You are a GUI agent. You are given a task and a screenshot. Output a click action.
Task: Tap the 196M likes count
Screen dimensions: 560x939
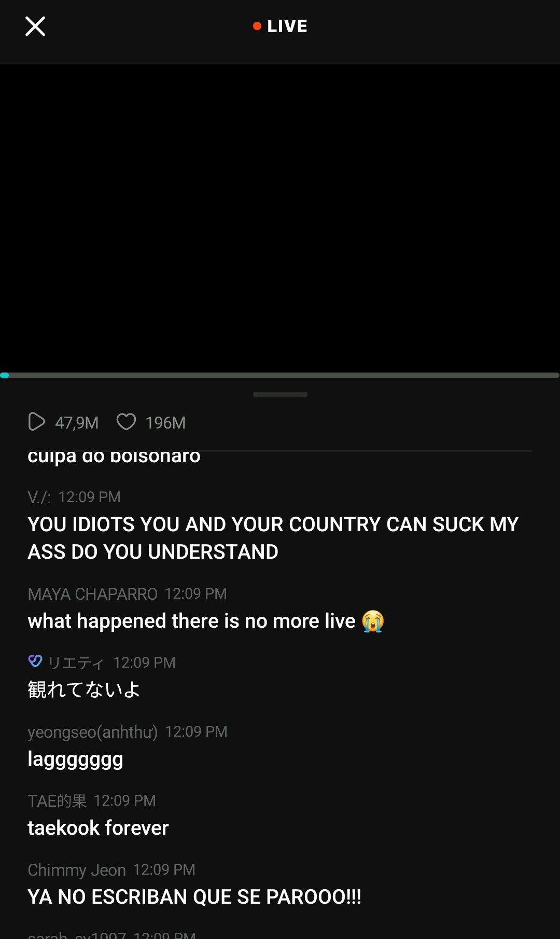165,423
